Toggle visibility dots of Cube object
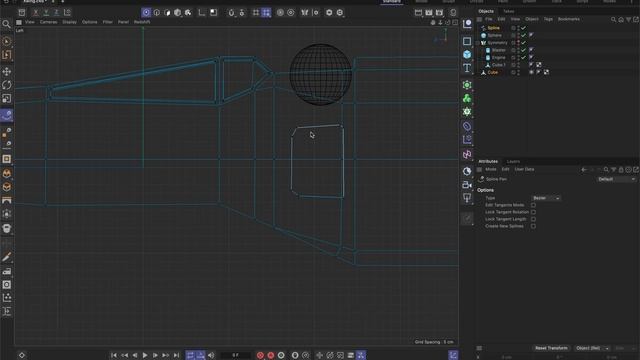 click(518, 72)
